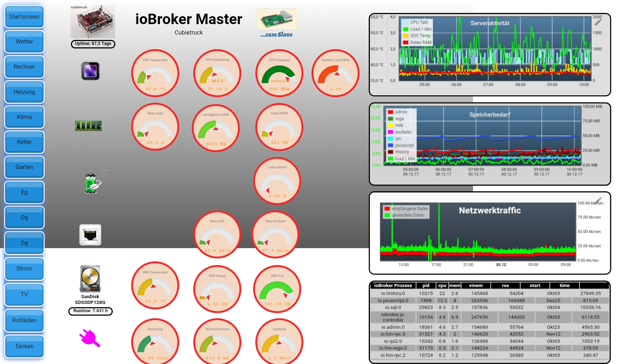Open the Og floor view
This screenshot has height=364, width=628.
point(24,218)
